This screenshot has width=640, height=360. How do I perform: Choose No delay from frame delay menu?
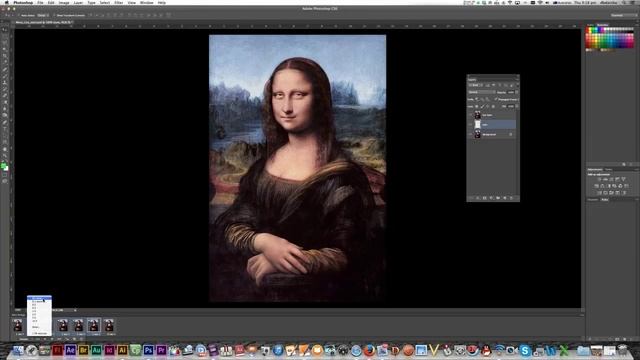click(39, 298)
